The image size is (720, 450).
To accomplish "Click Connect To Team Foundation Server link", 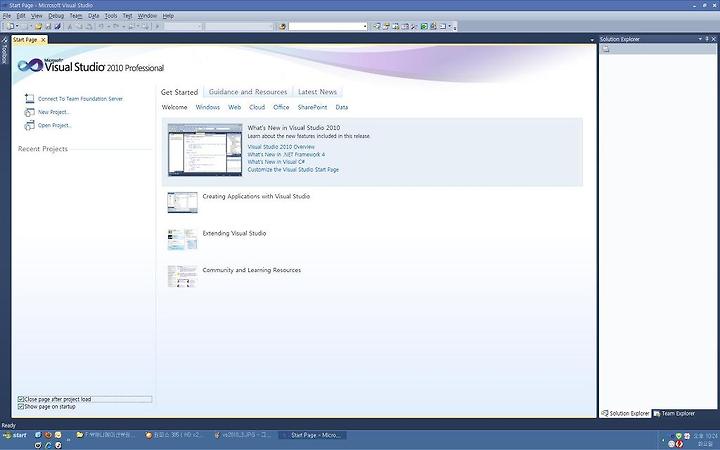I will tap(80, 99).
